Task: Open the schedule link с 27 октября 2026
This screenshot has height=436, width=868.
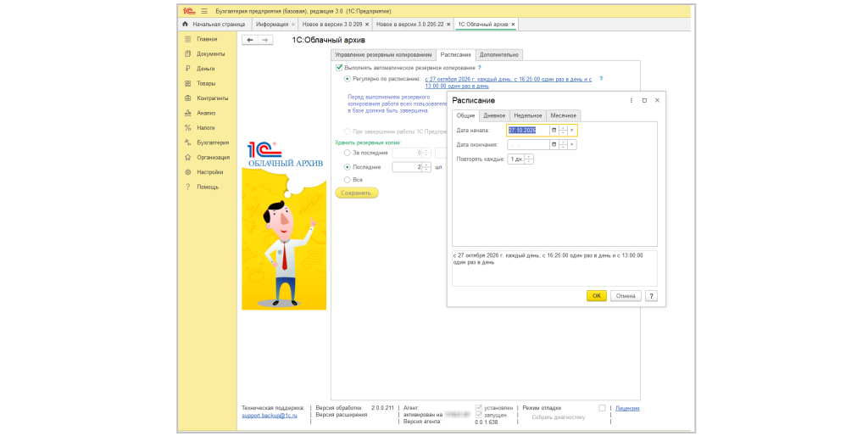Action: tap(509, 82)
